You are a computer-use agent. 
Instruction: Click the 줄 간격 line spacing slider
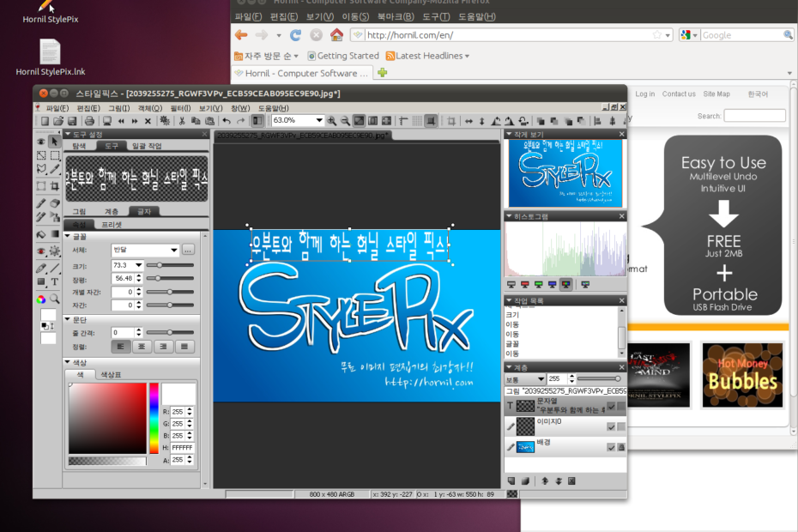pyautogui.click(x=170, y=332)
